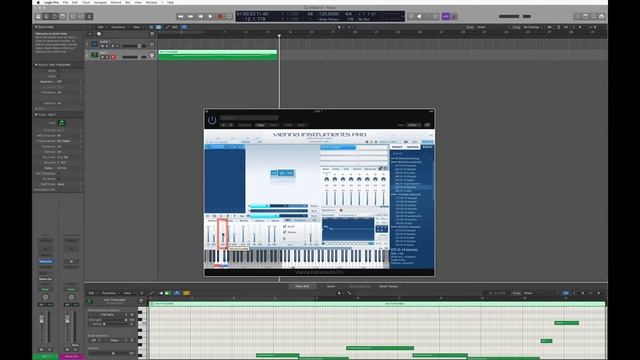Screen dimensions: 640x360
Task: Select the green MIDI region in Tracks area
Action: pyautogui.click(x=218, y=55)
